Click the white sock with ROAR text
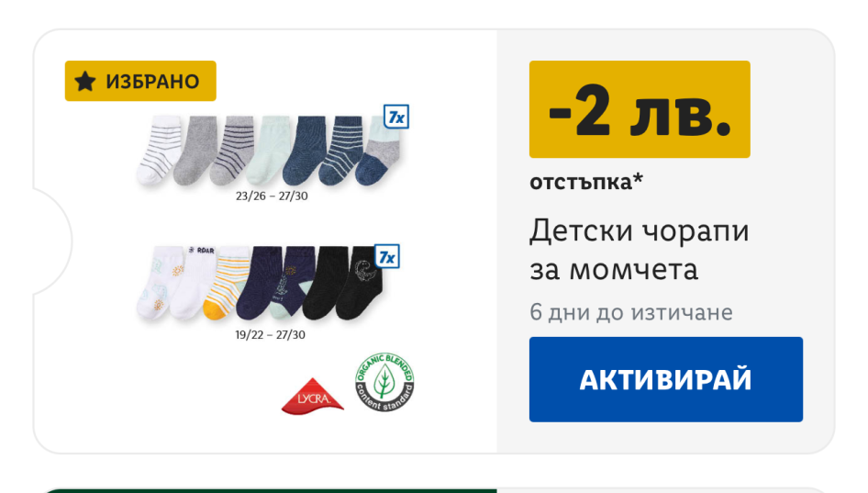The width and height of the screenshot is (868, 493). tap(193, 283)
